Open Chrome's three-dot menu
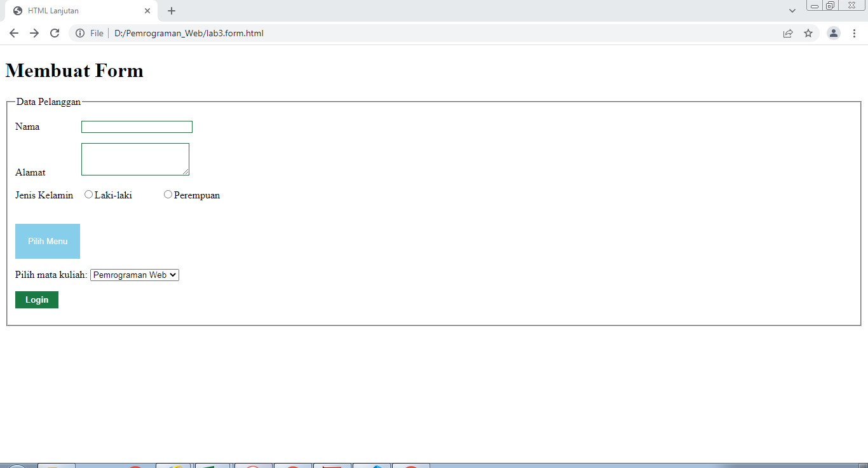The height and width of the screenshot is (468, 868). pyautogui.click(x=854, y=33)
